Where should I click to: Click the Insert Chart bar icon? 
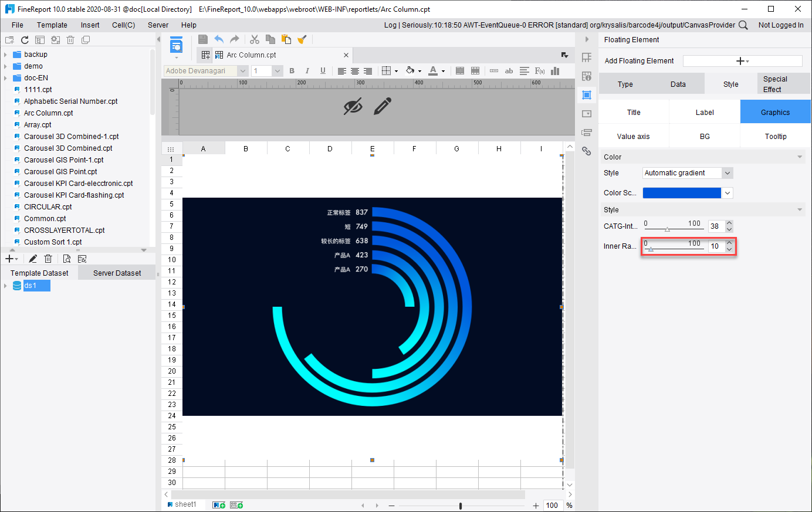pyautogui.click(x=555, y=71)
